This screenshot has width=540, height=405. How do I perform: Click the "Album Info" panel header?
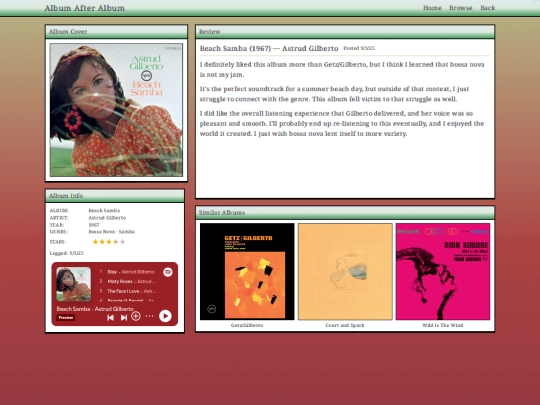click(x=115, y=196)
